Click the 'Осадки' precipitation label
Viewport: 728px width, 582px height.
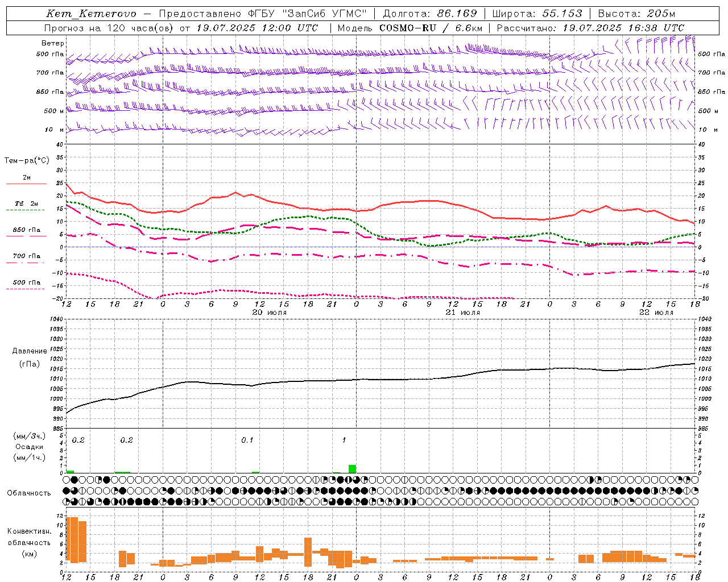pos(29,447)
